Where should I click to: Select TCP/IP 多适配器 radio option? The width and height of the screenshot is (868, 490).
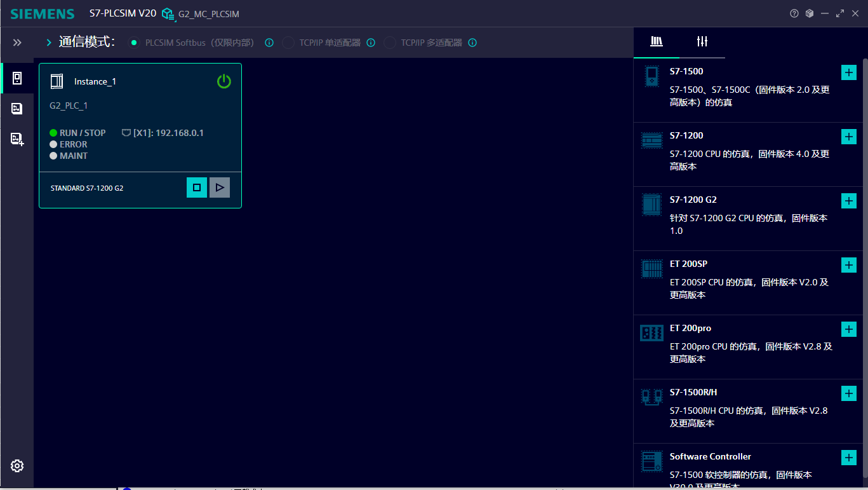(x=390, y=43)
